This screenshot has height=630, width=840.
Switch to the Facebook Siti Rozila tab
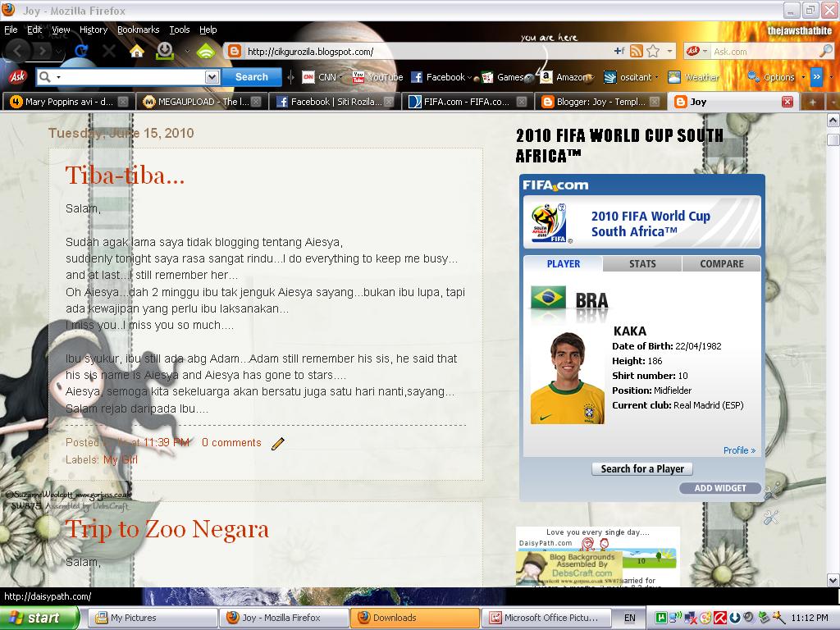click(334, 102)
